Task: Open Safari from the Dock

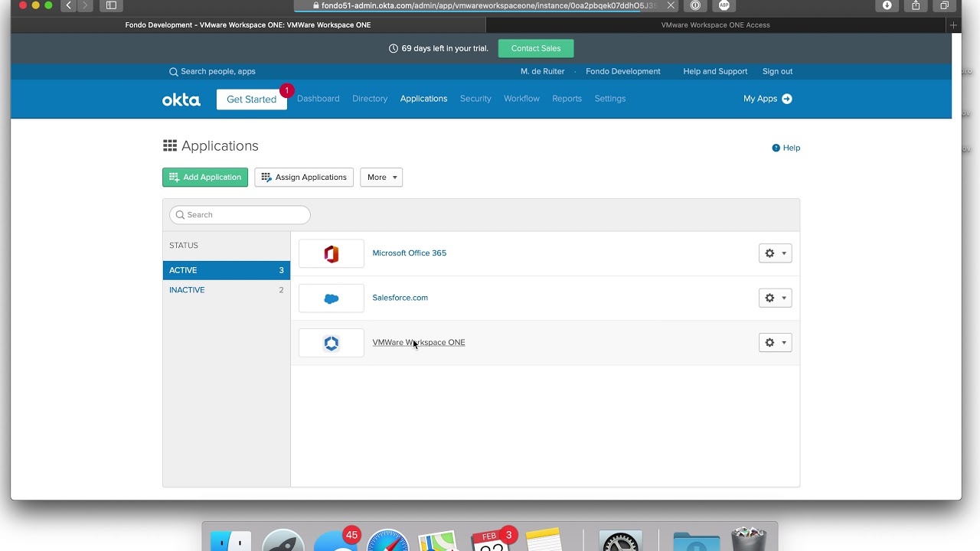Action: click(x=387, y=540)
